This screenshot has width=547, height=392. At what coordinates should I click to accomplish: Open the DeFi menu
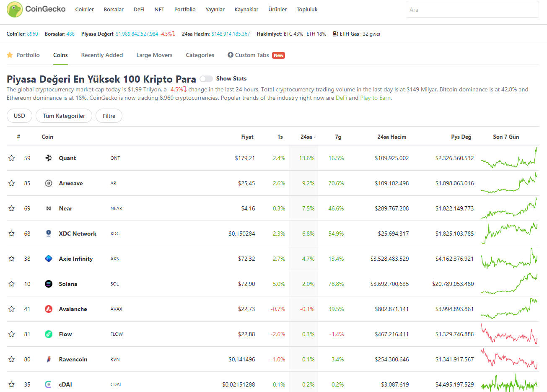point(139,9)
